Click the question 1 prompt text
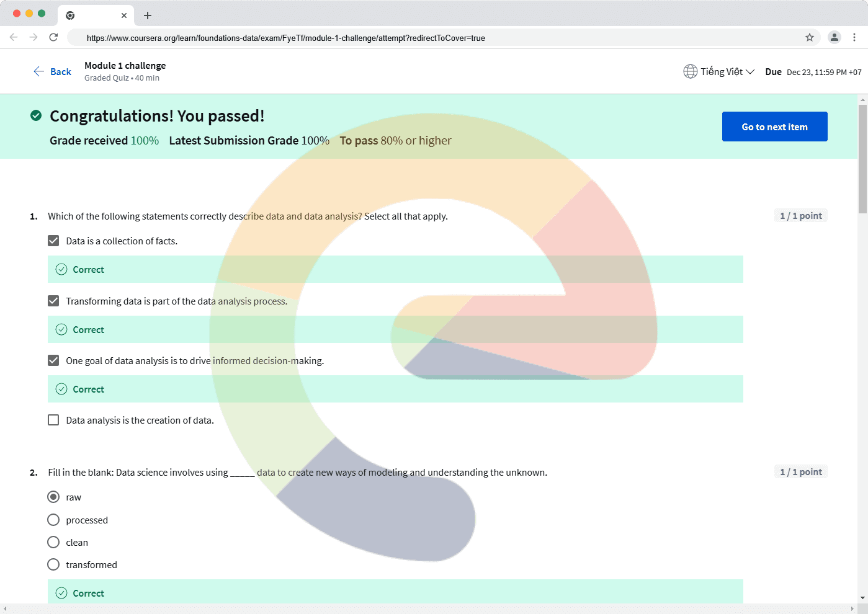This screenshot has height=614, width=868. click(x=248, y=216)
